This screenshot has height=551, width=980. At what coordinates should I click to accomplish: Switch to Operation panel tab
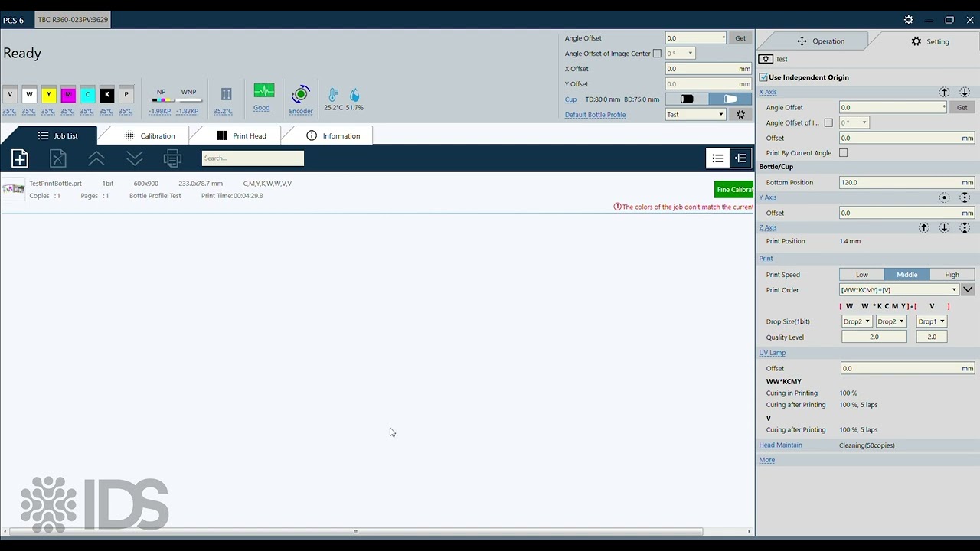(x=820, y=41)
